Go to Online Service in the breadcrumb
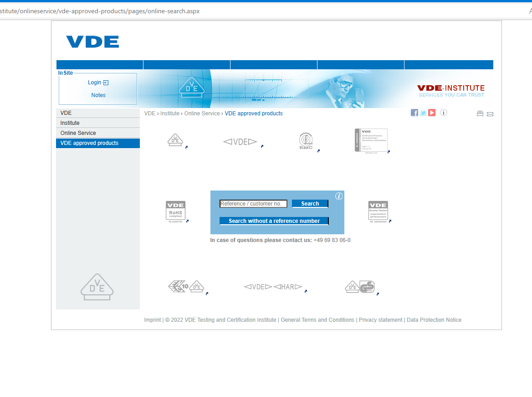 tap(202, 113)
